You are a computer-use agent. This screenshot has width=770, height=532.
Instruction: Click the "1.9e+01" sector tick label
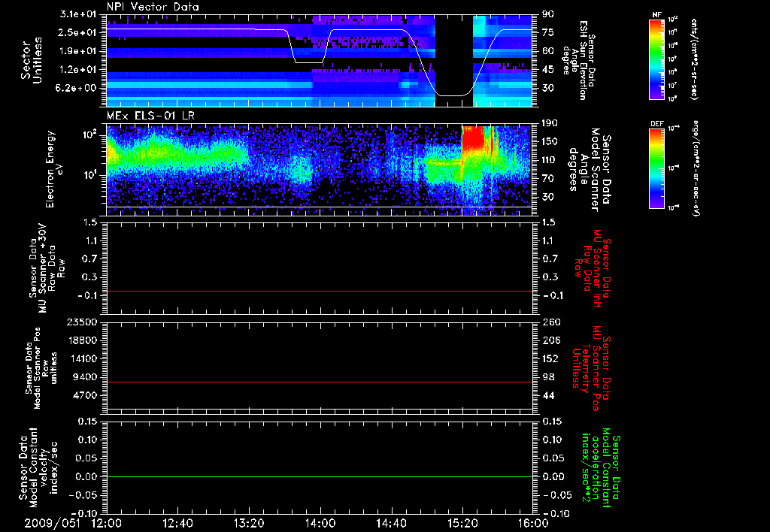click(78, 51)
